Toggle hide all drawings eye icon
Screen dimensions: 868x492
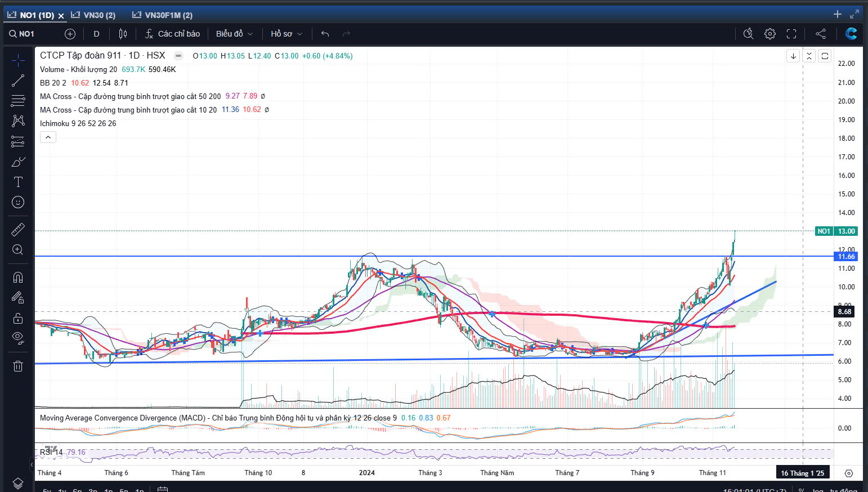click(x=18, y=338)
